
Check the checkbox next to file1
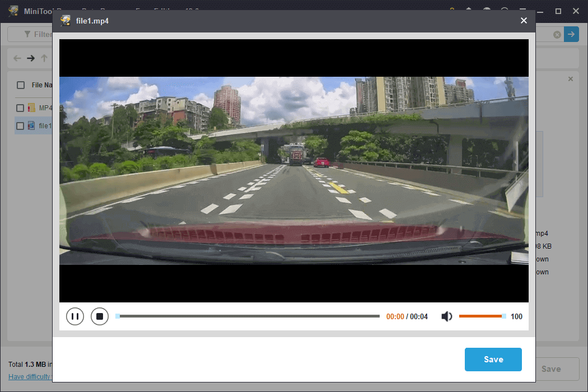pos(20,125)
